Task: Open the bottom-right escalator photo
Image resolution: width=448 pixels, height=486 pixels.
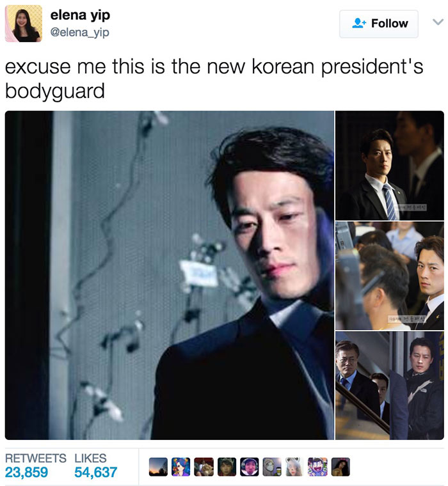Action: point(390,386)
